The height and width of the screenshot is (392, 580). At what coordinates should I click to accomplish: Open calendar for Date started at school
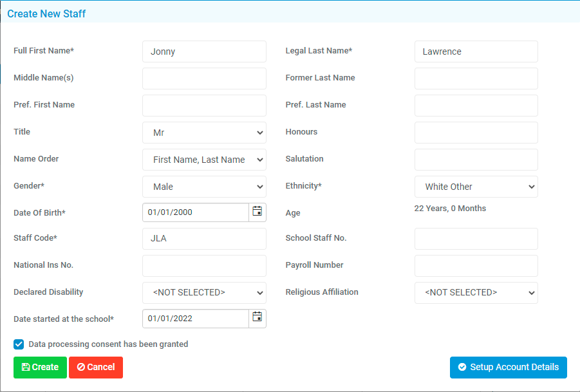tap(257, 319)
